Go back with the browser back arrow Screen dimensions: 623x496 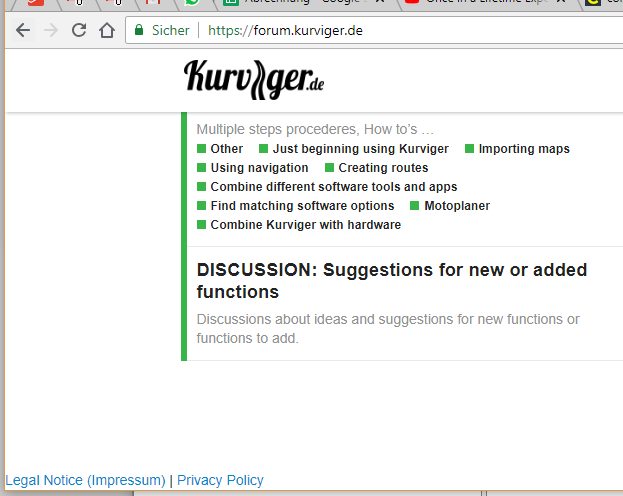[x=23, y=30]
